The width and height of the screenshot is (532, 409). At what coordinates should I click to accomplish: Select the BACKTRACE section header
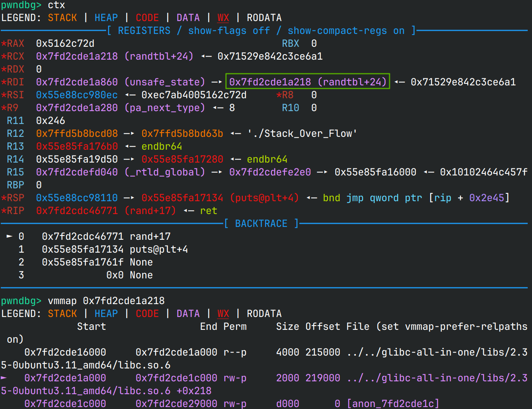261,223
